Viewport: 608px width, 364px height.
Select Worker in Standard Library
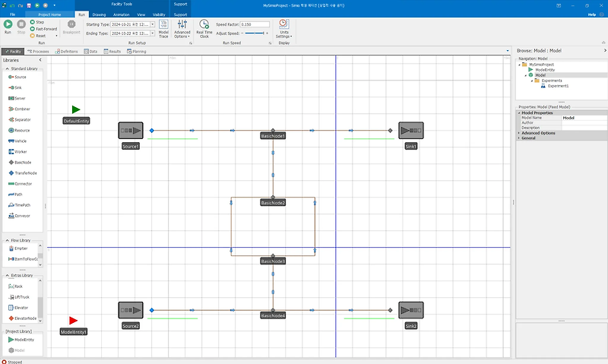click(17, 151)
